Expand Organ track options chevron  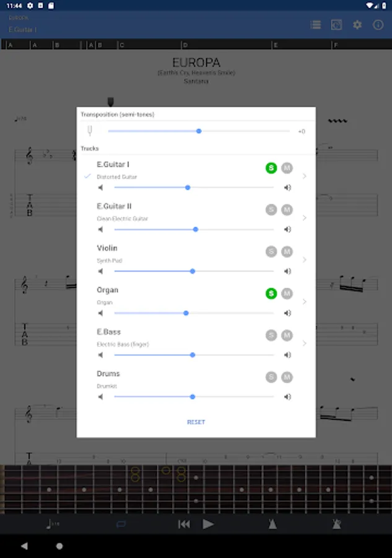click(304, 301)
